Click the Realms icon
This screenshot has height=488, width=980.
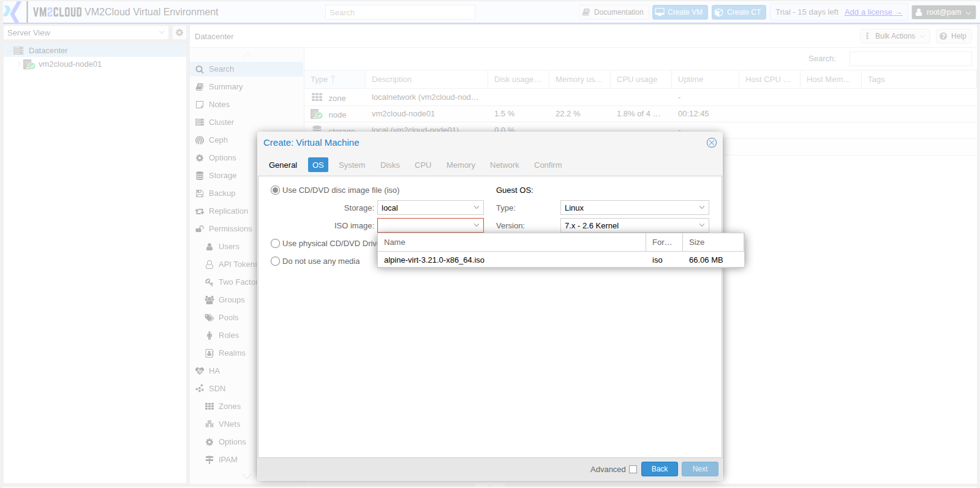pyautogui.click(x=209, y=353)
